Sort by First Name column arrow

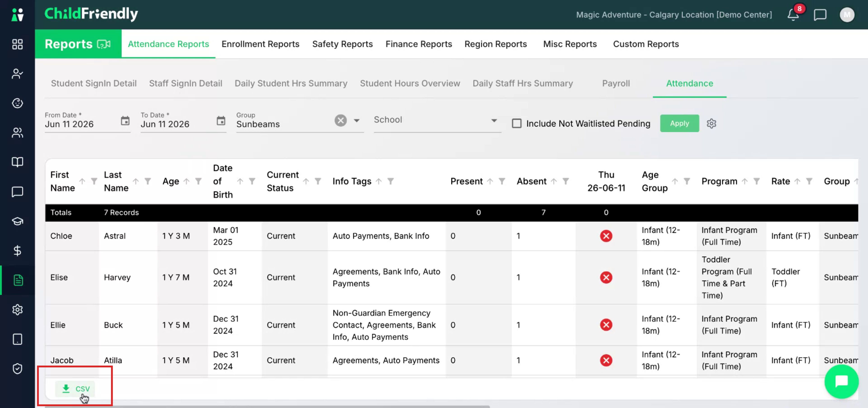click(82, 181)
